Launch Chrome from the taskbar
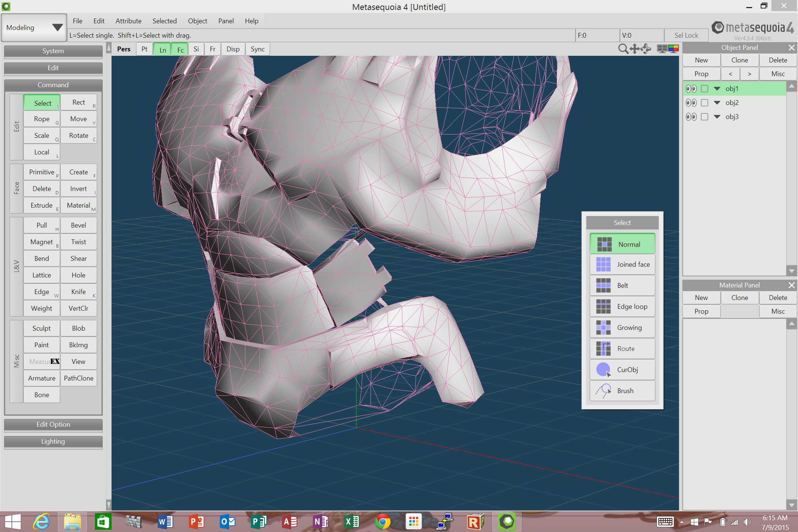The width and height of the screenshot is (798, 532). click(x=382, y=522)
